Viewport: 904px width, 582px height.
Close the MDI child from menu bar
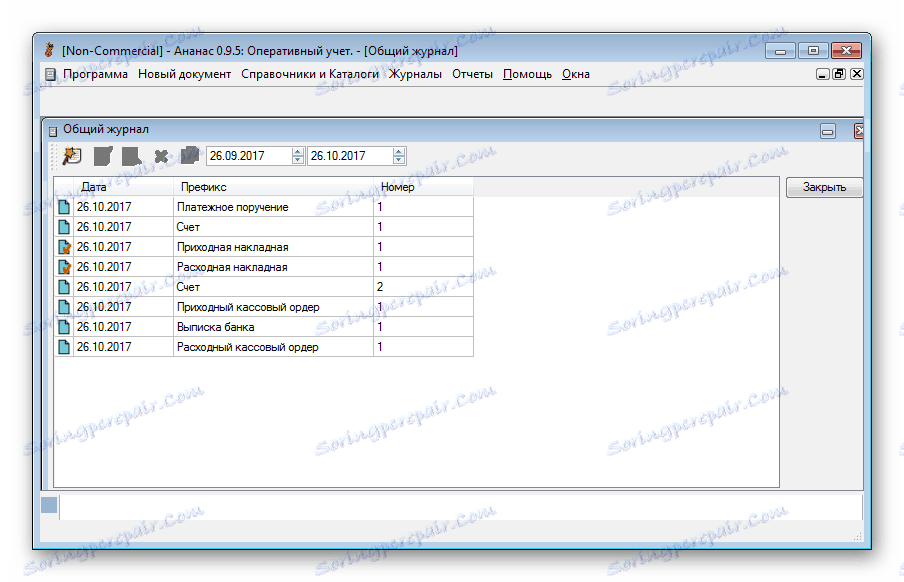pos(857,74)
